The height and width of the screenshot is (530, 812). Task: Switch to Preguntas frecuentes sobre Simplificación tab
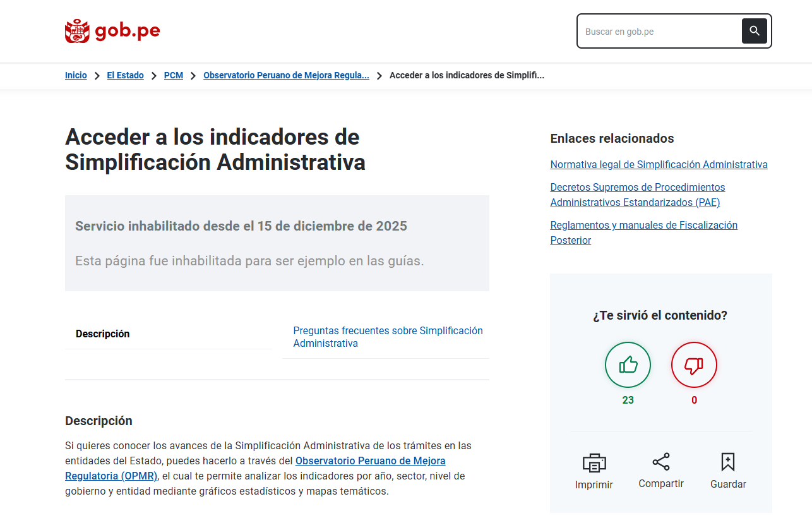387,337
